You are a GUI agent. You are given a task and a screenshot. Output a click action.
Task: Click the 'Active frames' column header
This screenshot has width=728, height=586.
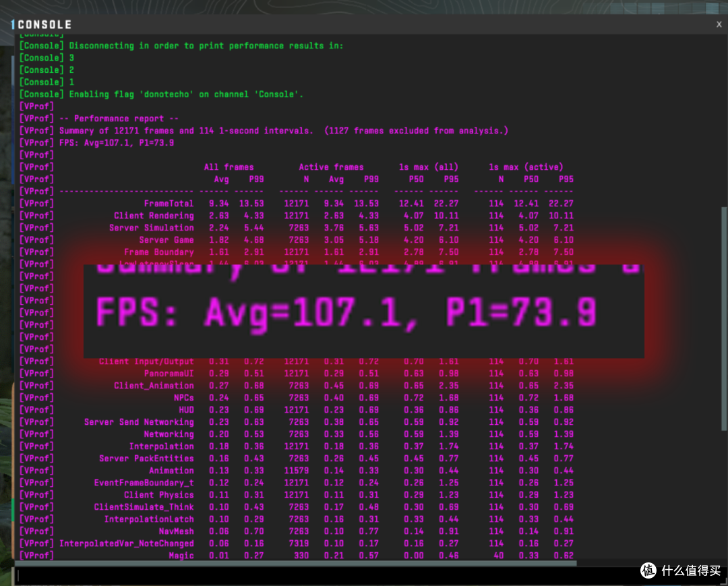[x=331, y=167]
